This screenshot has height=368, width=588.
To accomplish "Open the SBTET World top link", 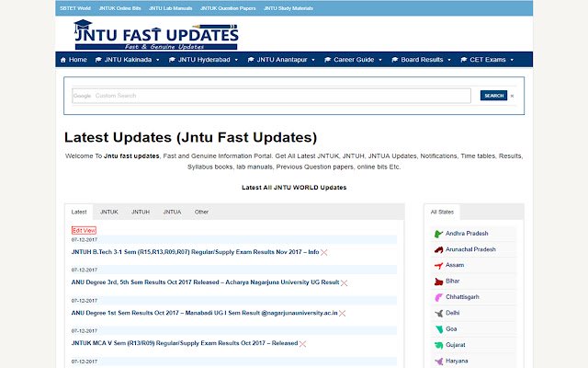I will [x=75, y=8].
